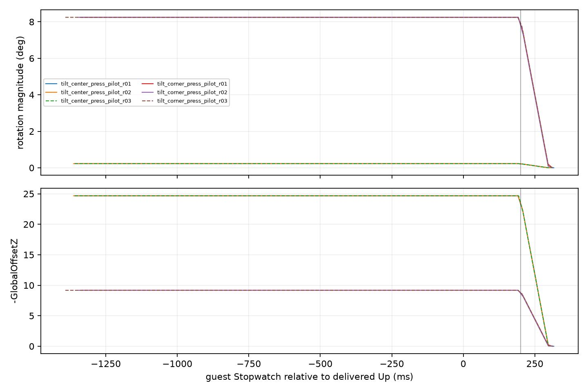Image resolution: width=588 pixels, height=392 pixels.
Task: Click bottom plot y-axis tick label 20
Action: [29, 225]
